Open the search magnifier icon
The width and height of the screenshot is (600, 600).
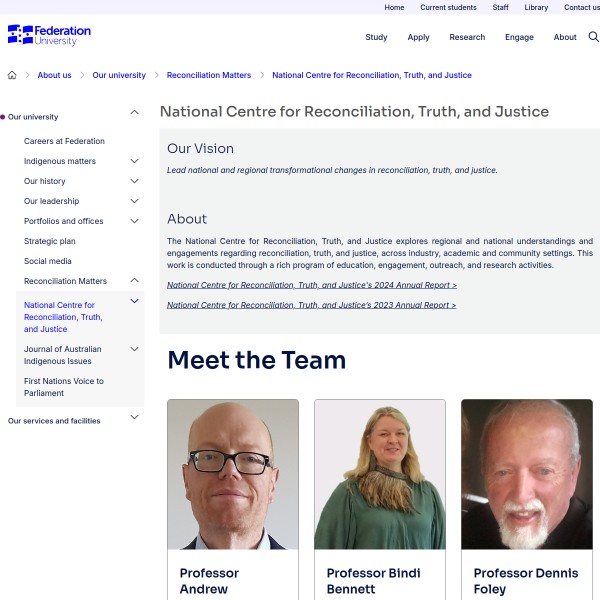pos(593,37)
